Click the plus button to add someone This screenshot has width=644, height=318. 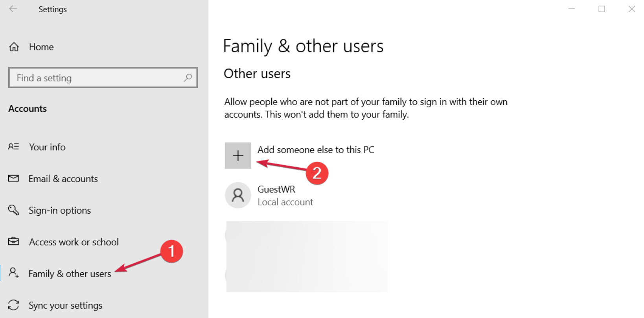point(238,155)
